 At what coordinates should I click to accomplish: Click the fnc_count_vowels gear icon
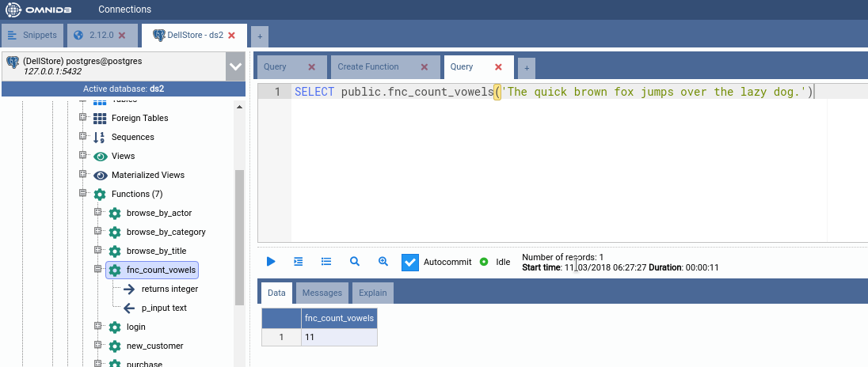click(x=115, y=271)
